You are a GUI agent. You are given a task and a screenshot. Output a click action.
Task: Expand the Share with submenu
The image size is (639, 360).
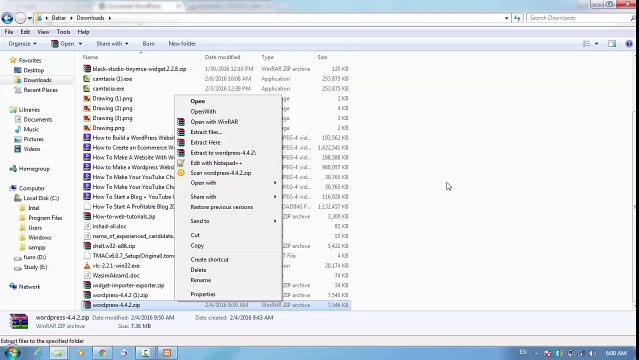point(229,197)
